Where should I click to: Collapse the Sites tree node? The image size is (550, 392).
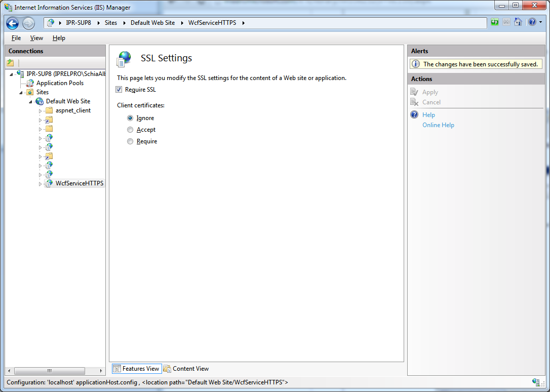(21, 93)
